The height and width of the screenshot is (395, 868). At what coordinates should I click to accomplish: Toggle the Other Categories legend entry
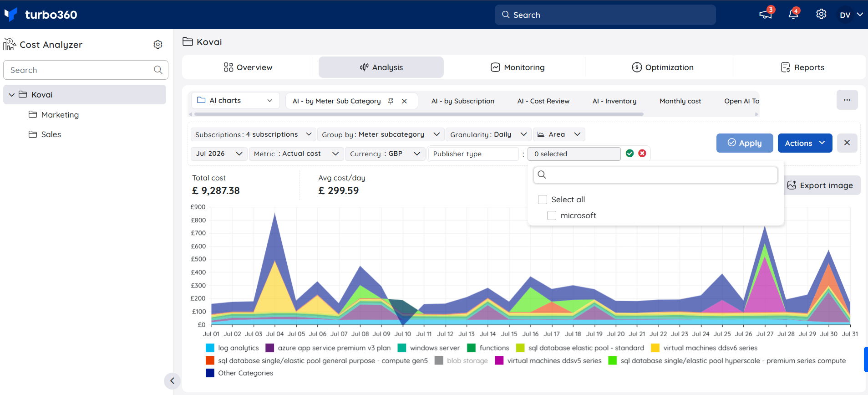pyautogui.click(x=239, y=373)
